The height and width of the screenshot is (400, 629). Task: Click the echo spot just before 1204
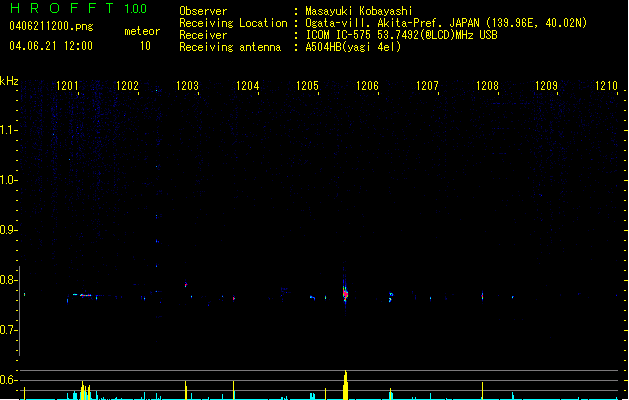[234, 298]
